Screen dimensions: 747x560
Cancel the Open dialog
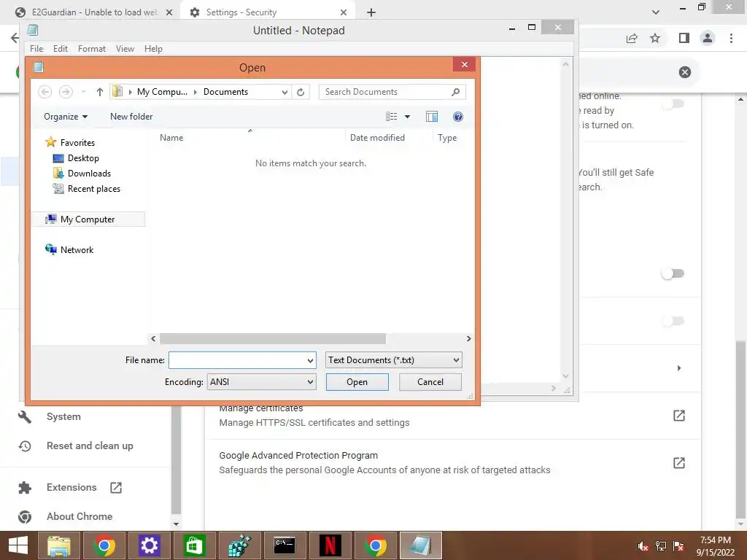(430, 382)
